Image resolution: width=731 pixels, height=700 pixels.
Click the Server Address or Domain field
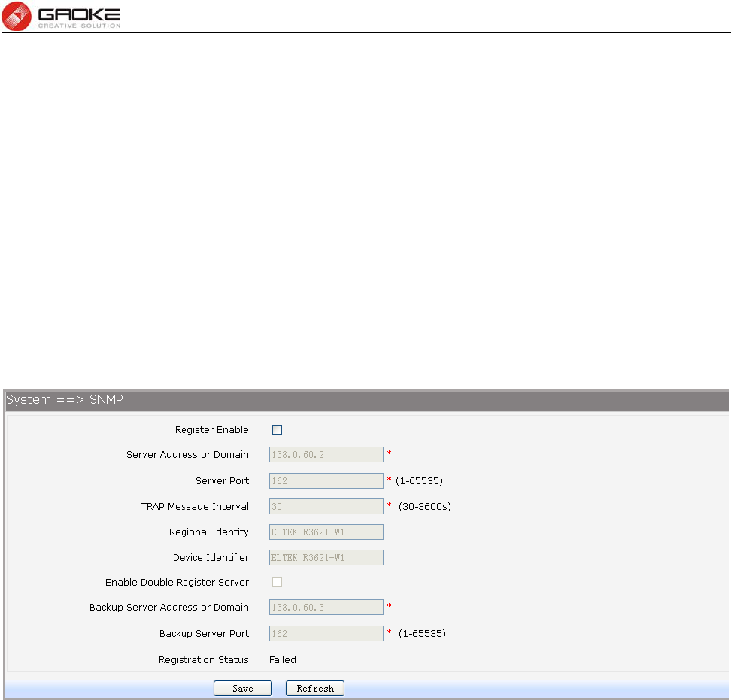(326, 454)
